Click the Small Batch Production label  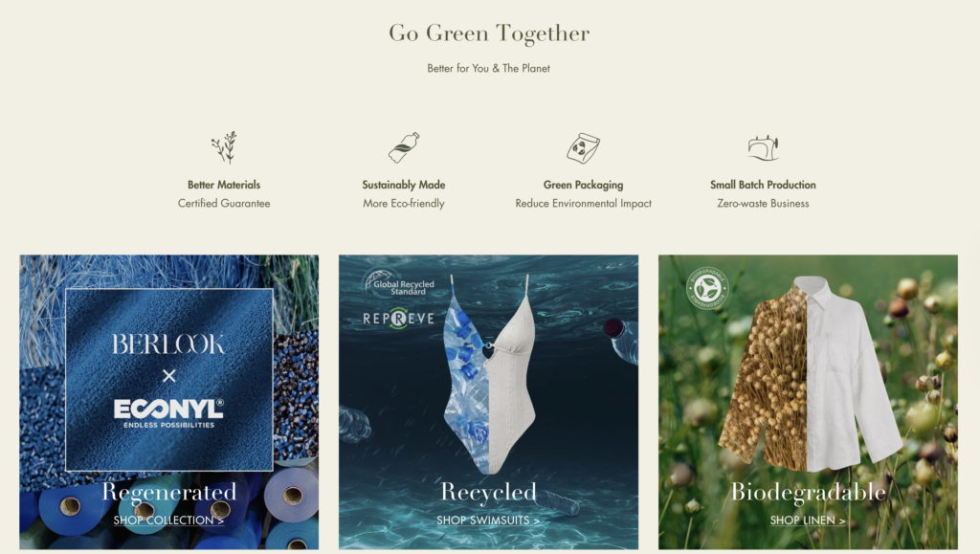pos(763,185)
